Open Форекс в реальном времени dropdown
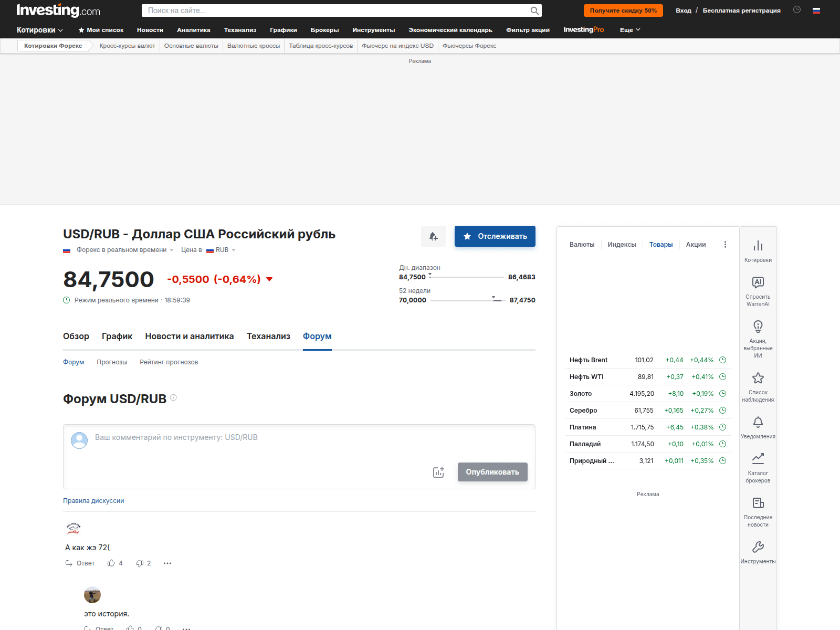Image resolution: width=840 pixels, height=630 pixels. point(125,250)
